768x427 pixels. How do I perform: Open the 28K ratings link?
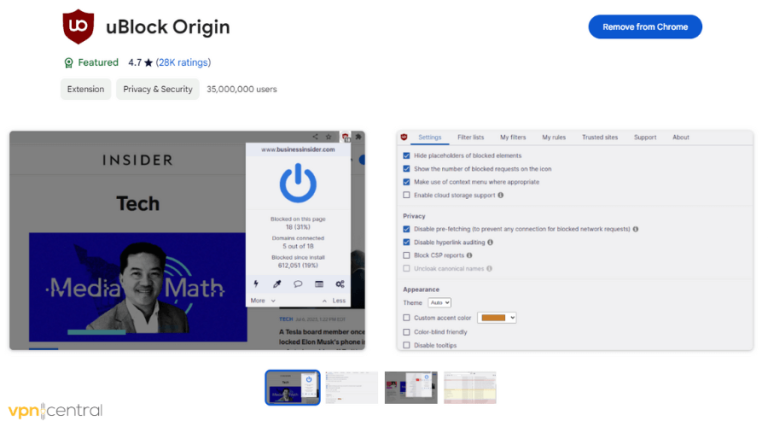pos(183,63)
